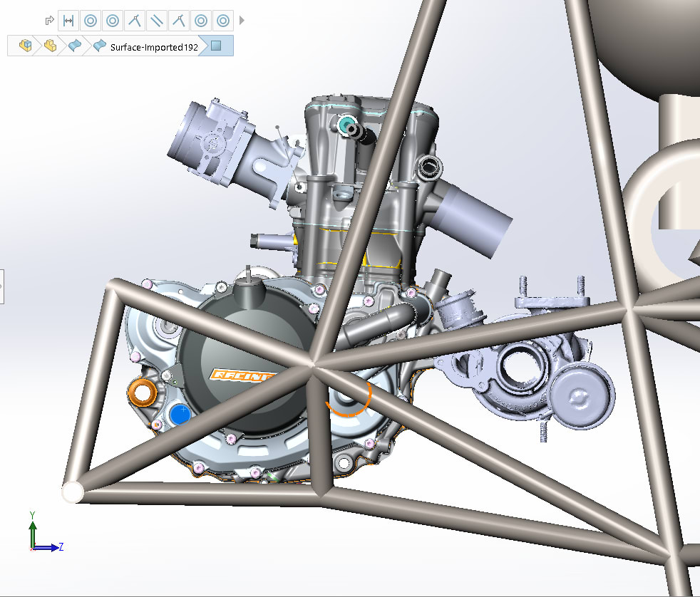Select the second Concentric mate icon
Screen dimensions: 700x597
coord(113,21)
